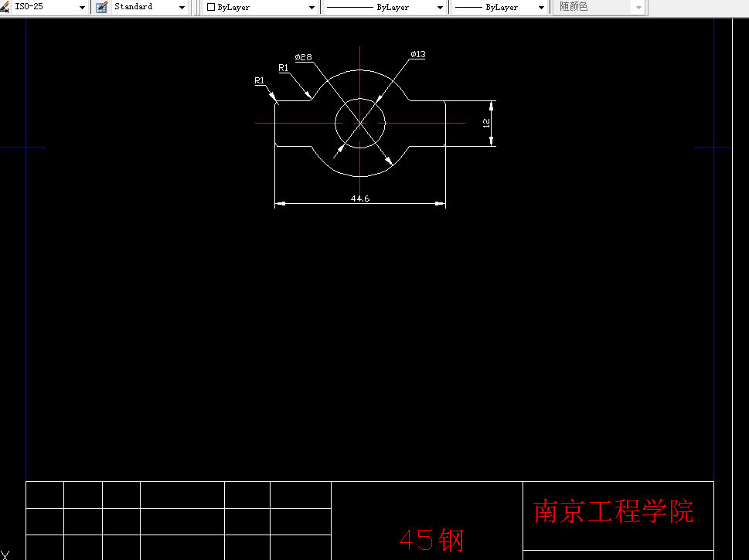749x560 pixels.
Task: Click the text style manager icon
Action: [101, 7]
